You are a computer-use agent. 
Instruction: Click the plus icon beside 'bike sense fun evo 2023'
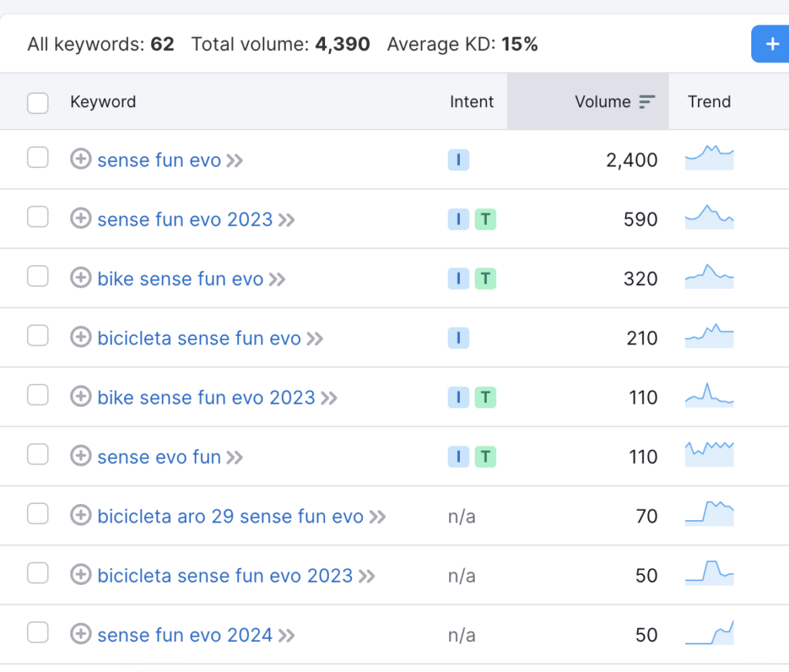[x=80, y=397]
